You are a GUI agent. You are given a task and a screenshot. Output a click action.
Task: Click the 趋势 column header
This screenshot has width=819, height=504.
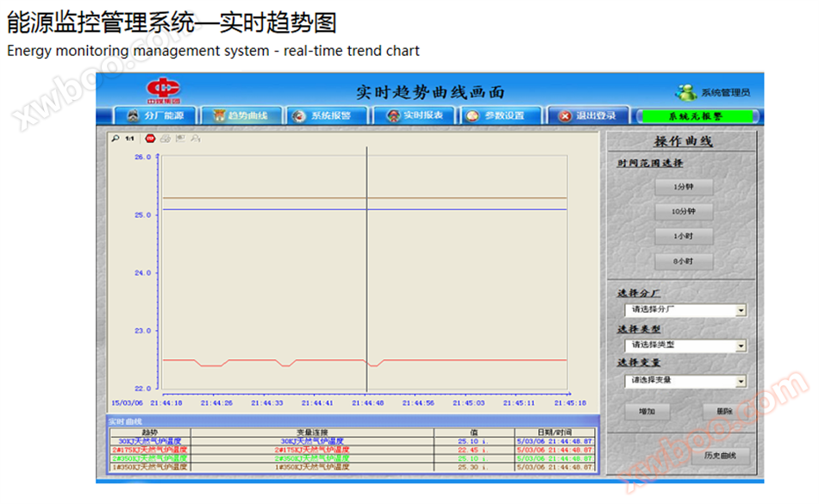[x=150, y=432]
